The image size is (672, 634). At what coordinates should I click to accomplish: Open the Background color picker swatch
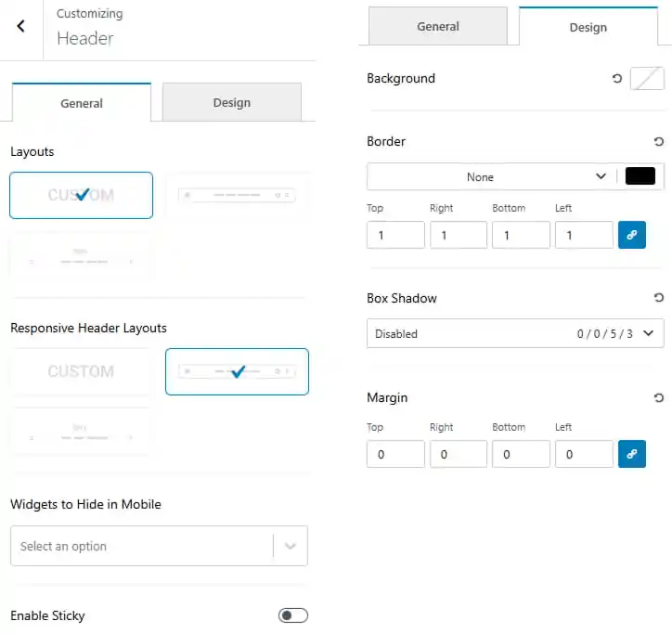click(x=647, y=79)
